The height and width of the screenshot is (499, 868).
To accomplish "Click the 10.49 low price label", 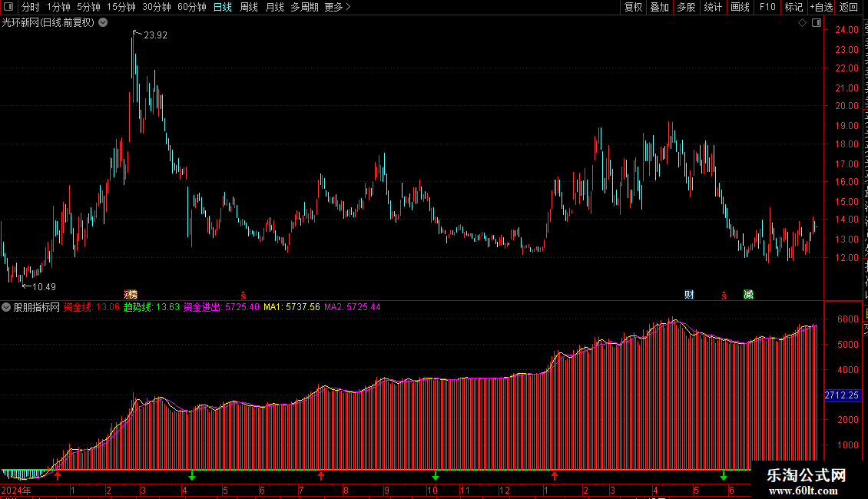I will click(44, 287).
